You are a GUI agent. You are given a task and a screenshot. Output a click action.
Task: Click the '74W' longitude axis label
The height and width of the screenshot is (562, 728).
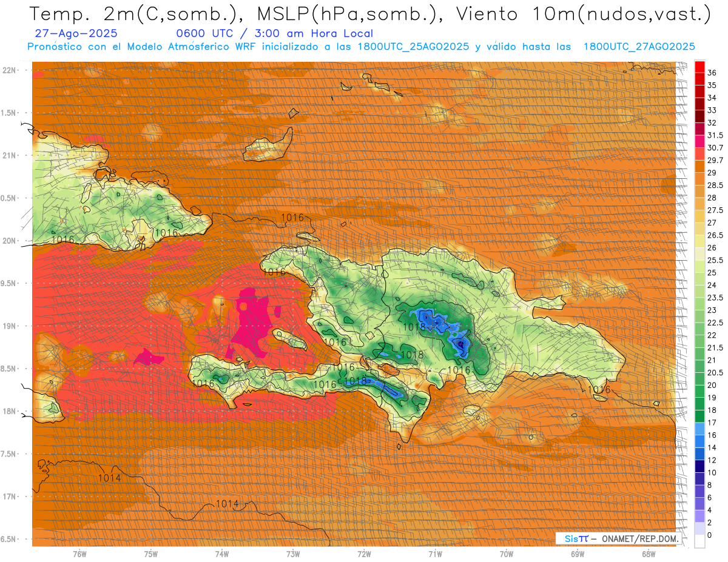click(222, 554)
